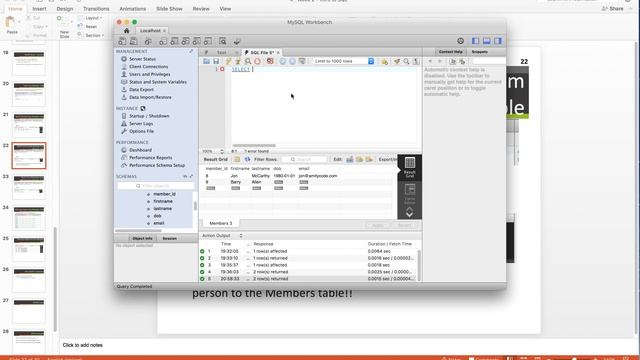Click the schema filter objects field
This screenshot has width=640, height=360.
coord(156,186)
